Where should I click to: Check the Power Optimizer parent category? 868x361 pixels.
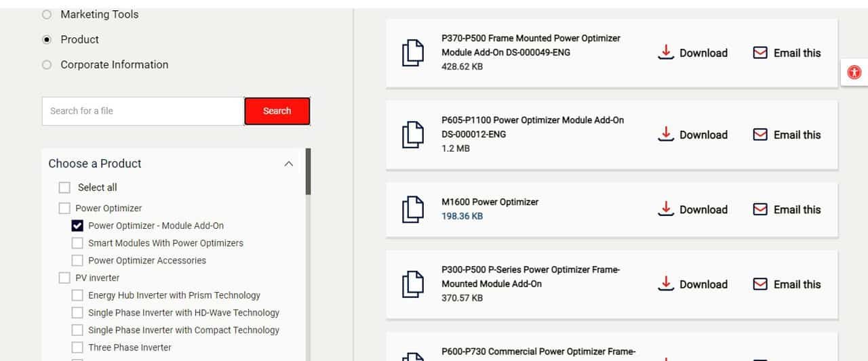pos(64,209)
